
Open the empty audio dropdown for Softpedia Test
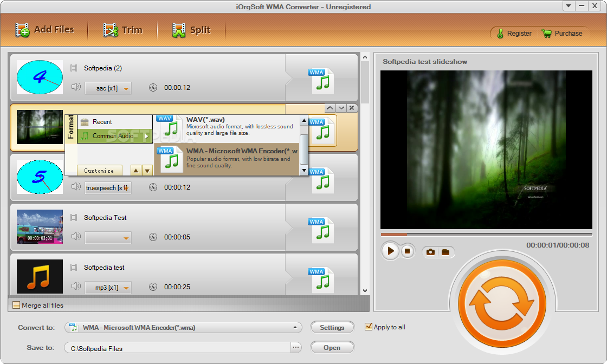108,237
